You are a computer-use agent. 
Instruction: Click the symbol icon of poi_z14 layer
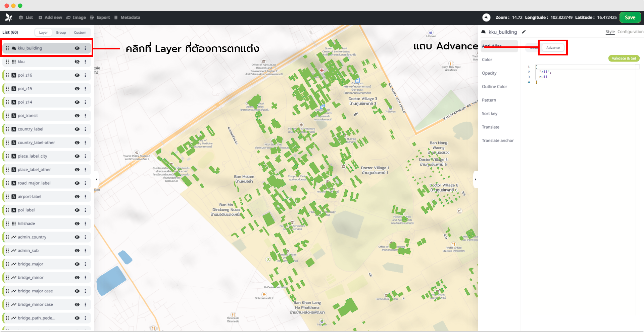pyautogui.click(x=14, y=102)
